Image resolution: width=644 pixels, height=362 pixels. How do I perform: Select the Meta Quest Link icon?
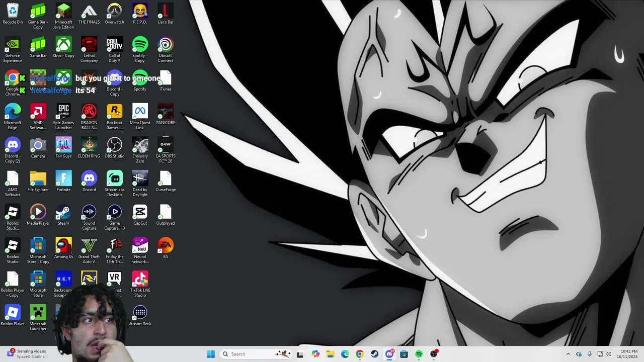click(x=140, y=117)
